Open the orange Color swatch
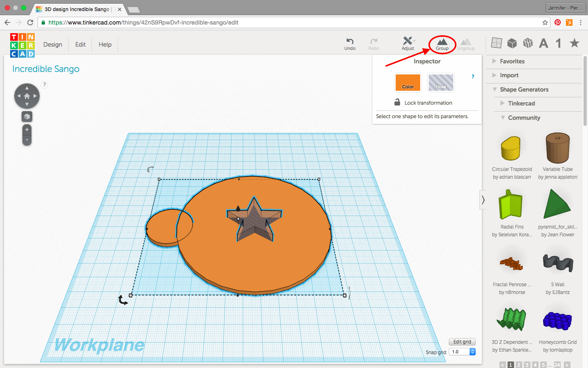The height and width of the screenshot is (368, 588). pos(408,83)
